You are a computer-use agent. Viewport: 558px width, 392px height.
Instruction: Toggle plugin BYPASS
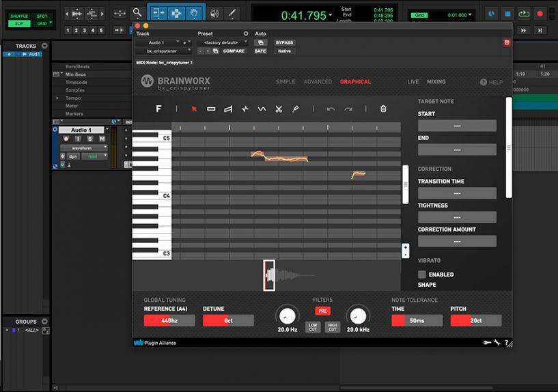(x=284, y=42)
